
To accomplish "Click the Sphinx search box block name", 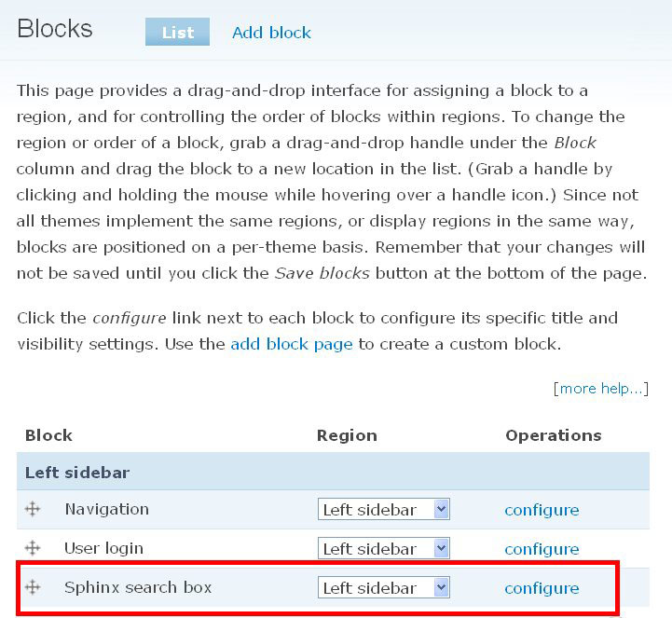I will 138,587.
